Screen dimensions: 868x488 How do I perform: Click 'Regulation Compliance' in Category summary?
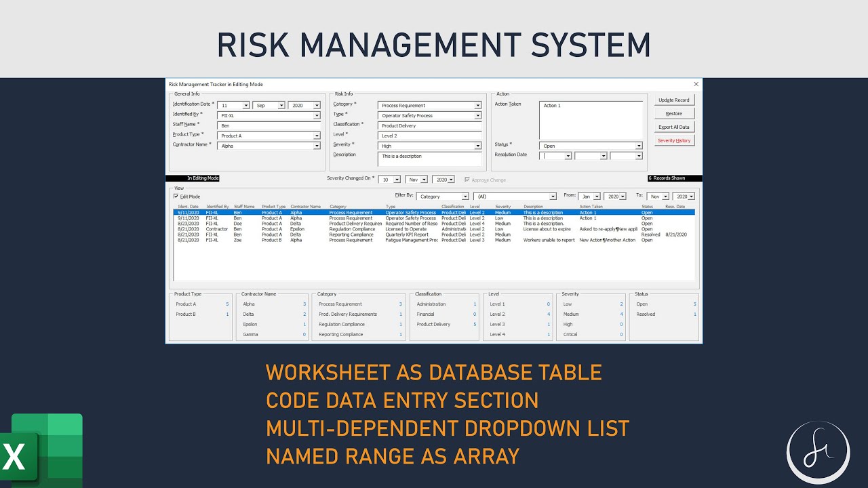(341, 325)
